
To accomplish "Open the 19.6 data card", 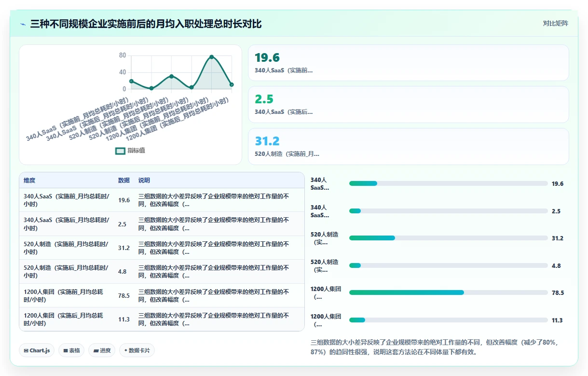I will coord(408,63).
